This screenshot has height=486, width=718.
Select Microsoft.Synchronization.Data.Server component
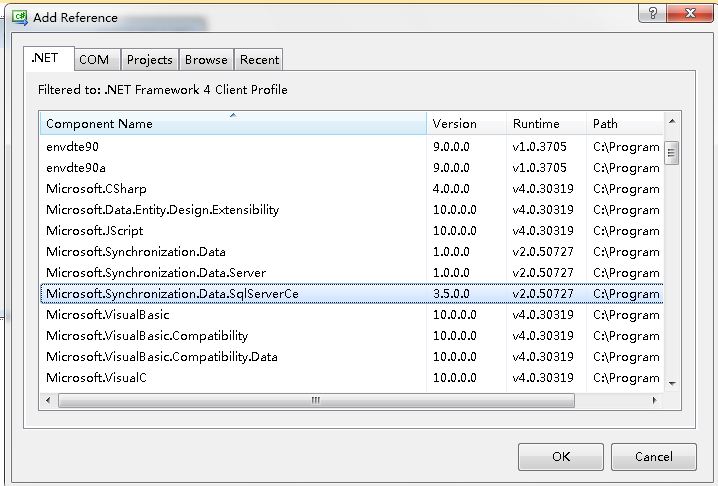pyautogui.click(x=352, y=273)
